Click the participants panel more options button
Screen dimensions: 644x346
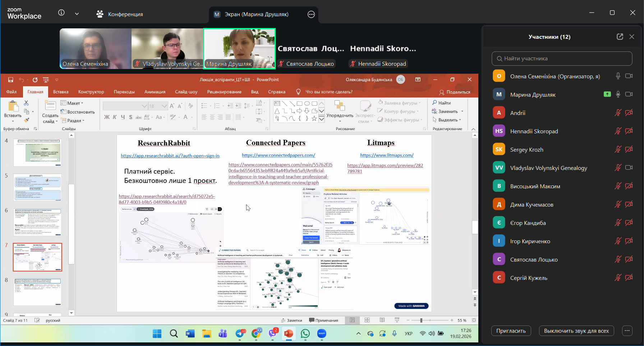pyautogui.click(x=627, y=331)
